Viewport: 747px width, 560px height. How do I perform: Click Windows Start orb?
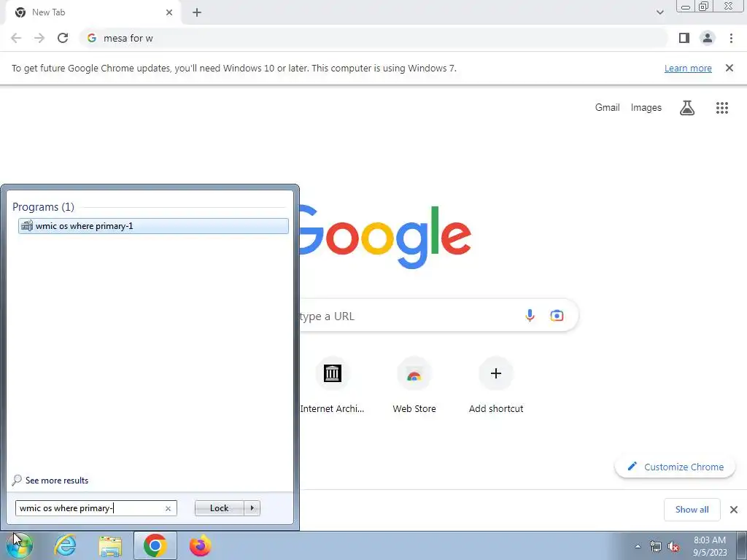pos(19,545)
